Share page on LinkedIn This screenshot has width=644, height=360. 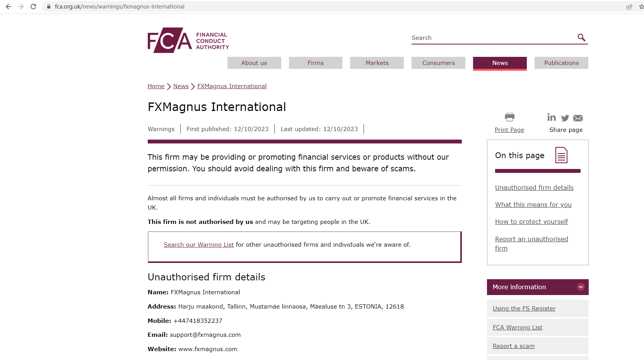(x=552, y=117)
